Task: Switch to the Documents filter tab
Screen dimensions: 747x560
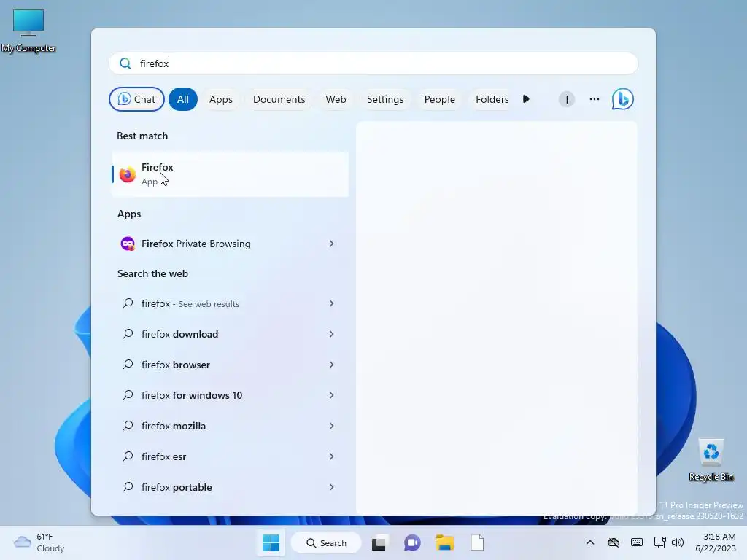Action: click(x=279, y=99)
